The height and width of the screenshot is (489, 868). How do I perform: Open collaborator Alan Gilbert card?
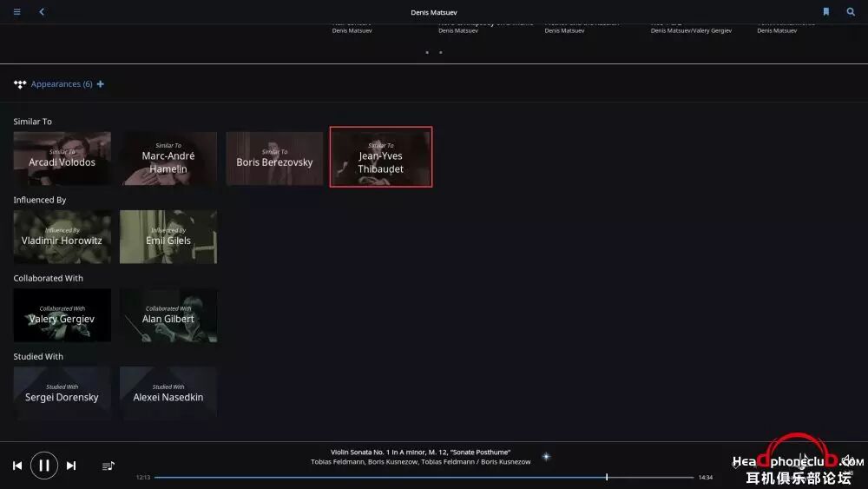click(168, 315)
